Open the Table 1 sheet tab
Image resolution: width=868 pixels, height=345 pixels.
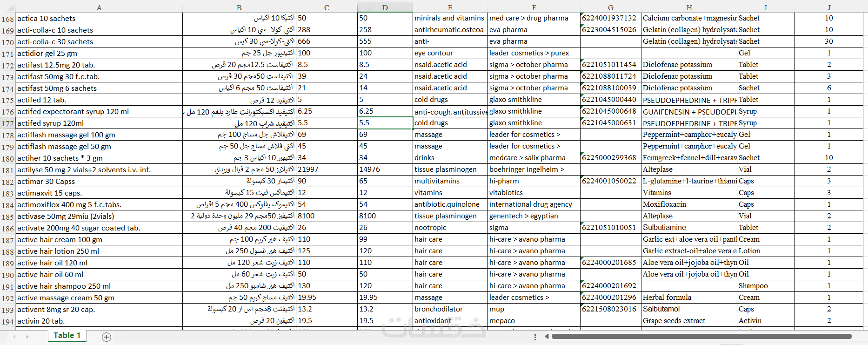pos(67,336)
